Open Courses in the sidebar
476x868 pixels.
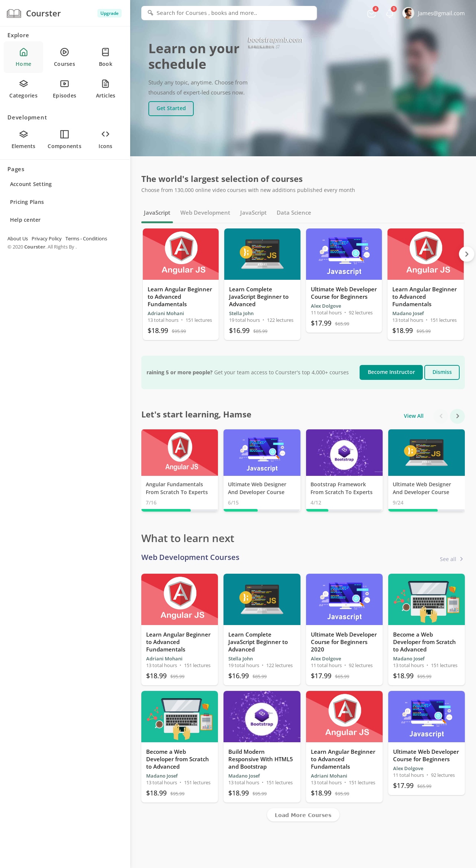(x=64, y=57)
